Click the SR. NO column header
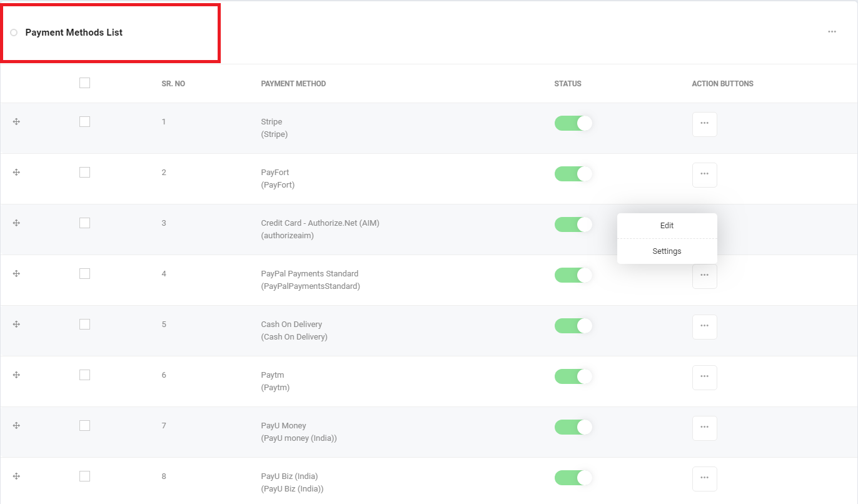The image size is (858, 504). coord(173,84)
